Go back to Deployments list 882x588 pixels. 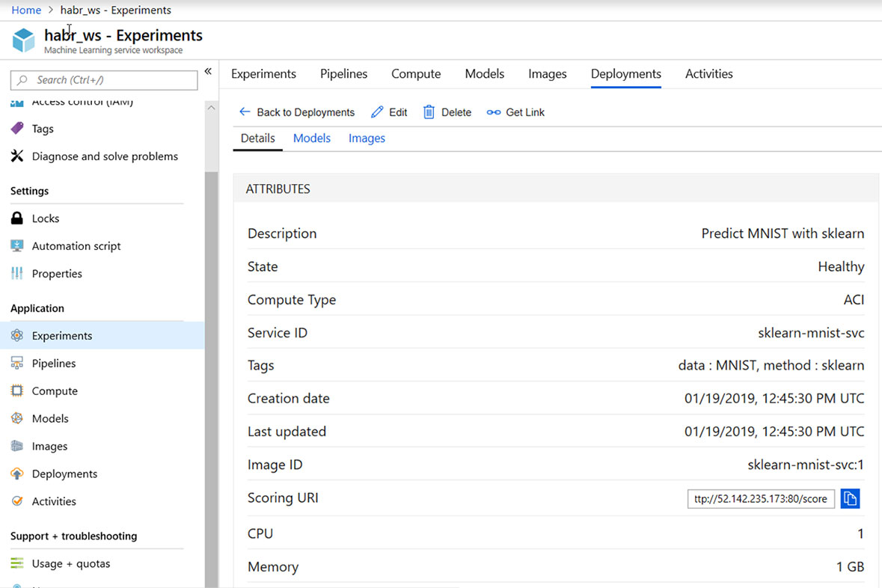tap(296, 112)
